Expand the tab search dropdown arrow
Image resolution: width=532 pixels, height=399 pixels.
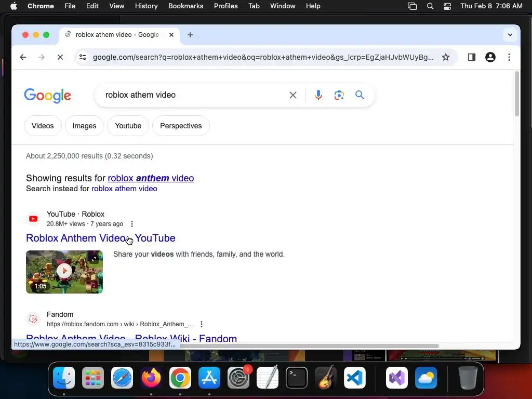tap(510, 35)
